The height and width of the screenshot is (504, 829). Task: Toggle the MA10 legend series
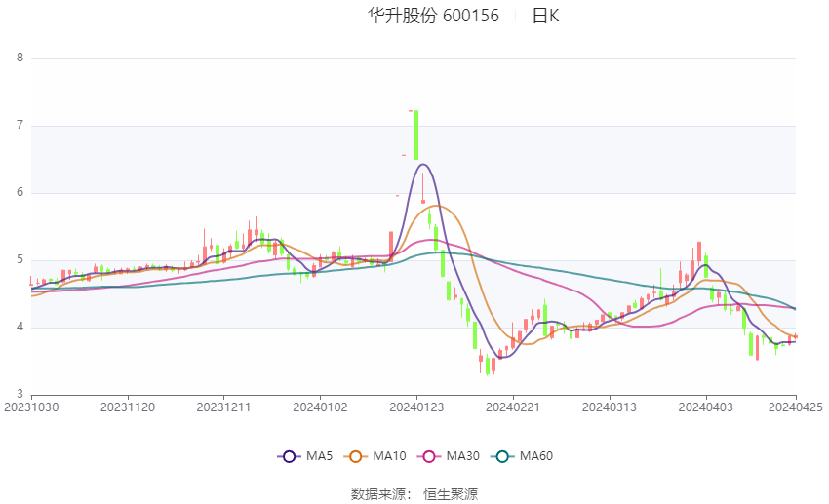[375, 456]
